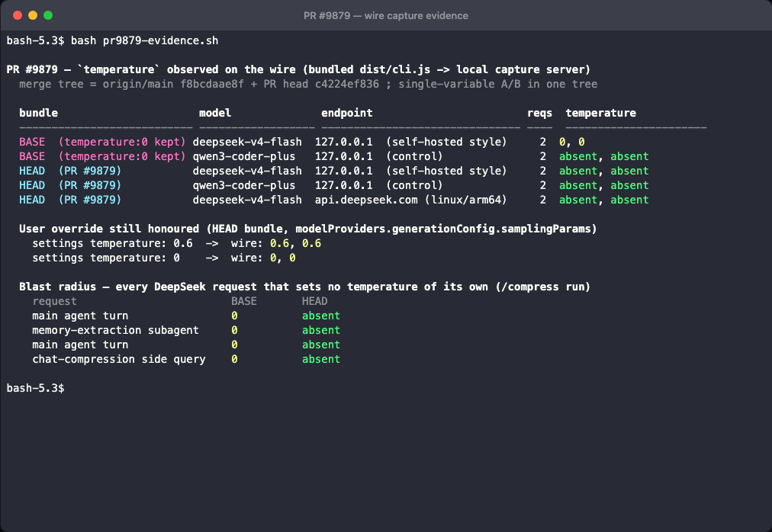Click the final 'bash-5.3$' prompt line
The width and height of the screenshot is (772, 532).
point(35,388)
